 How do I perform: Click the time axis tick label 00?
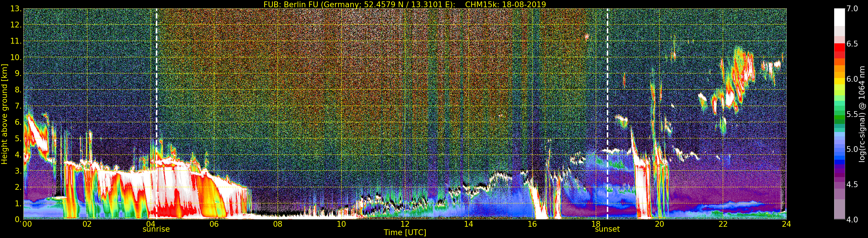[x=27, y=224]
